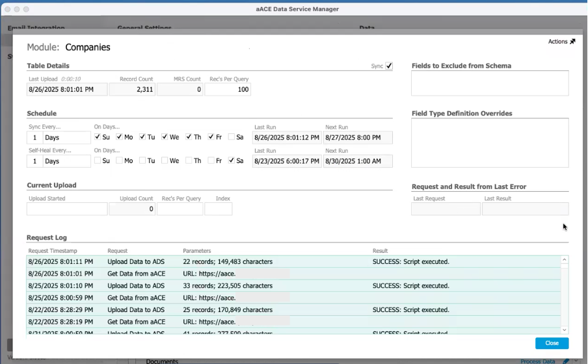Uncheck Sunday in the Sync schedule
Image resolution: width=588 pixels, height=364 pixels.
click(x=98, y=137)
